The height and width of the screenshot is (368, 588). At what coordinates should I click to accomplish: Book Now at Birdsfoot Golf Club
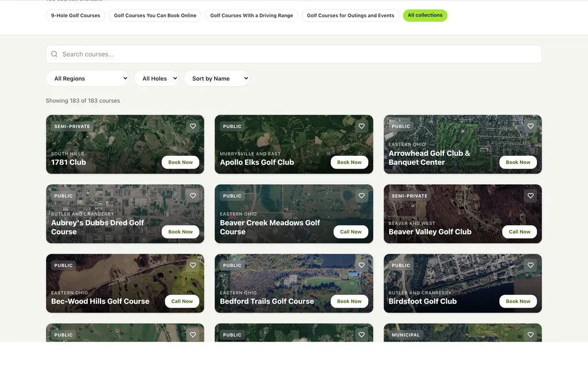click(518, 301)
